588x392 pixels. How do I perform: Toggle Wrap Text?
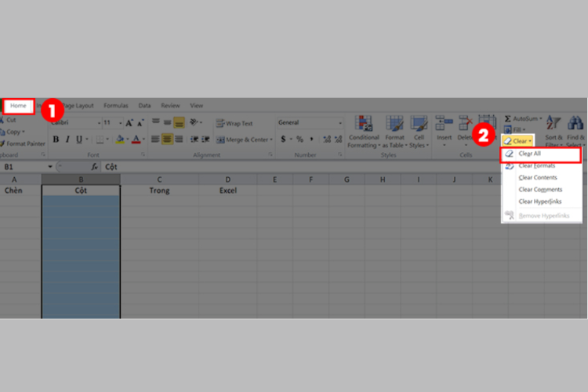234,123
